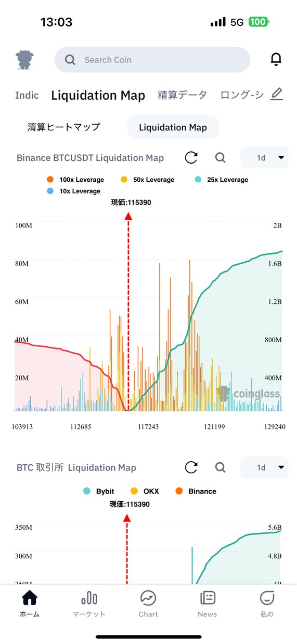The image size is (297, 644).
Task: Switch to the ロング-シ tab
Action: pyautogui.click(x=242, y=95)
